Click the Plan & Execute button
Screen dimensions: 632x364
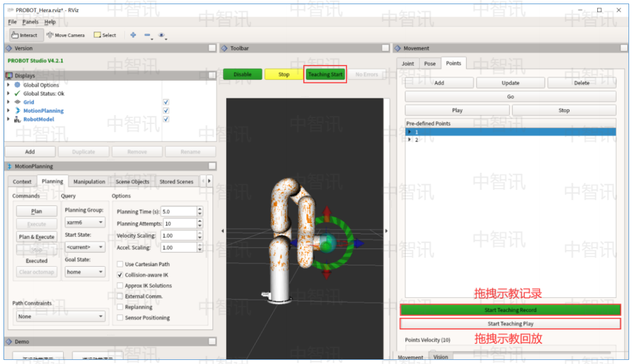pos(36,237)
